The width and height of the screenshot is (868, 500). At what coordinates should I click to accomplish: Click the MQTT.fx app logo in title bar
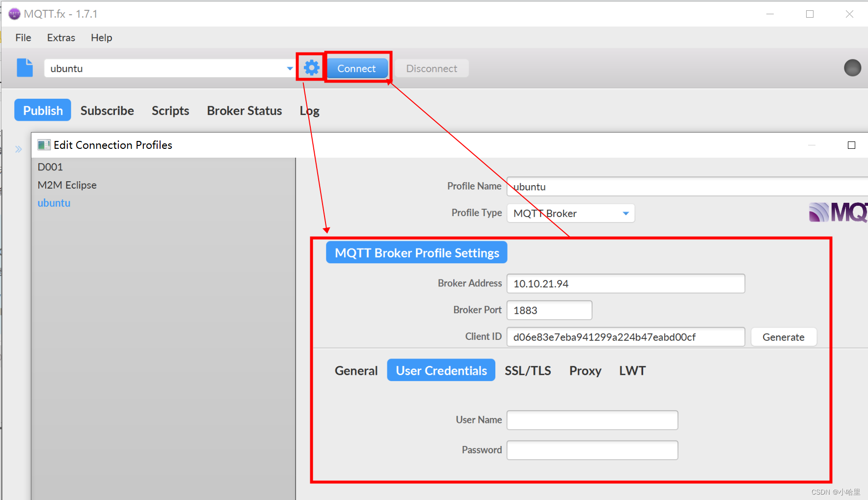[x=15, y=14]
